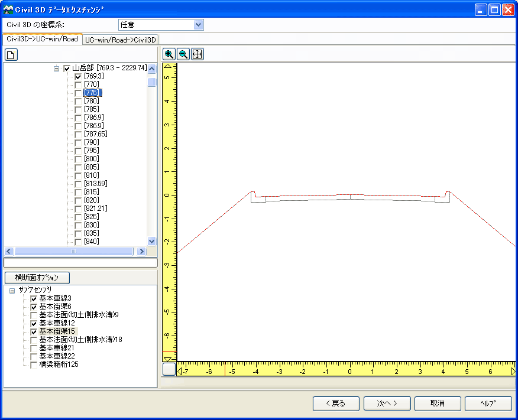Check the [790] station checkbox
This screenshot has height=420, width=518.
pyautogui.click(x=78, y=142)
